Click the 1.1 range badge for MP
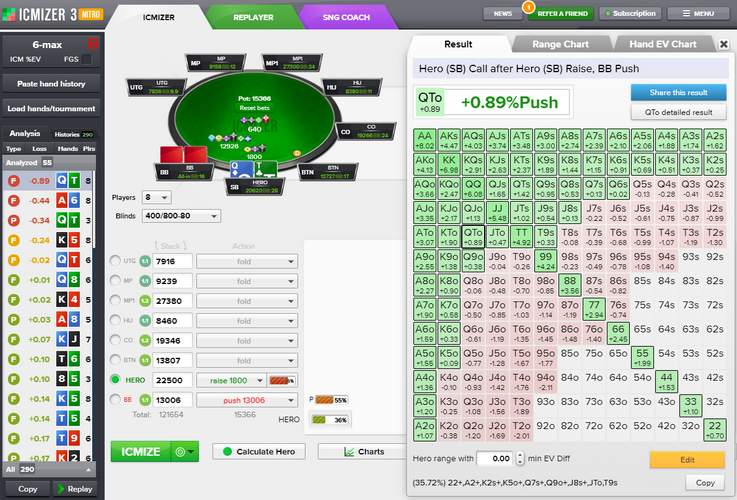Image resolution: width=737 pixels, height=500 pixels. click(x=145, y=281)
